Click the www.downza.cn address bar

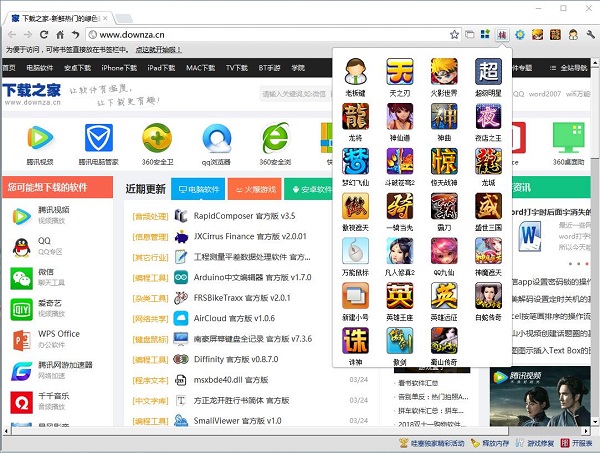268,34
